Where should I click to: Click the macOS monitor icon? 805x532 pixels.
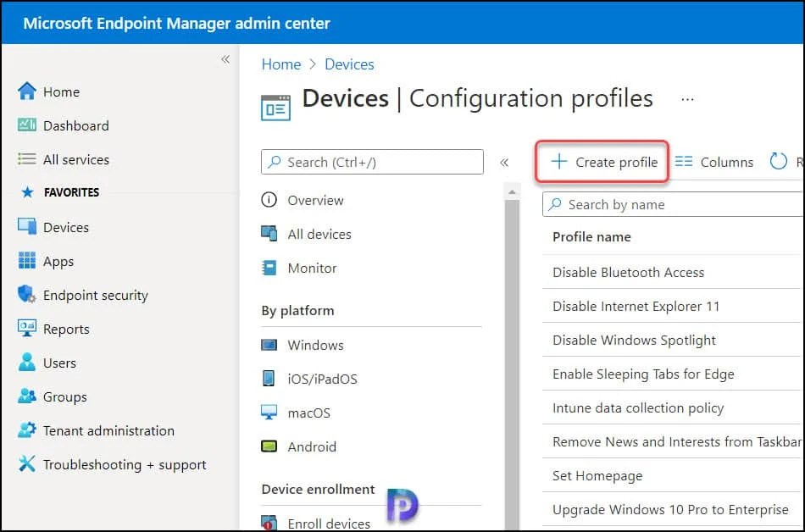[269, 413]
